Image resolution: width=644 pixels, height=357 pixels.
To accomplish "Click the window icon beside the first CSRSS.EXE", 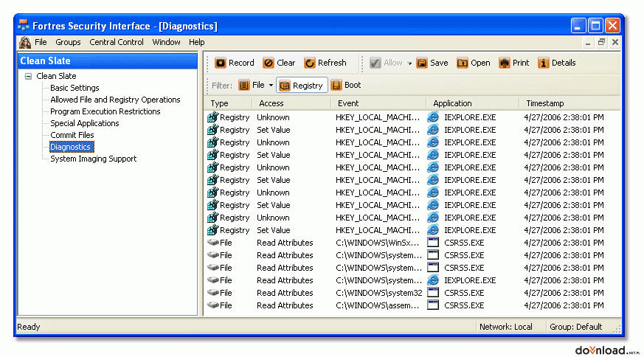I will point(433,243).
